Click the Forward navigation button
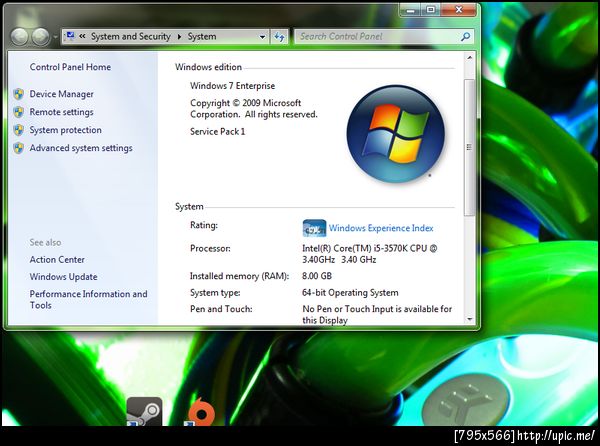Screen dimensions: 600x446 tap(41, 37)
